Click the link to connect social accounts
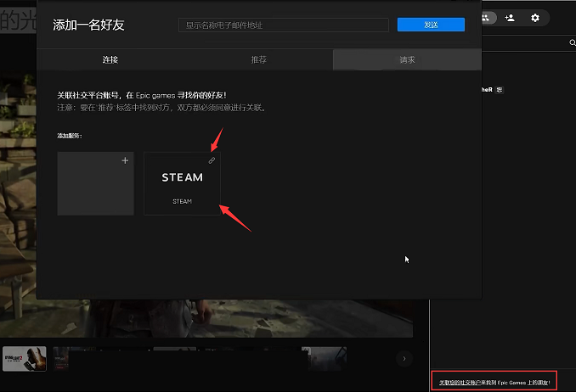 tap(494, 383)
